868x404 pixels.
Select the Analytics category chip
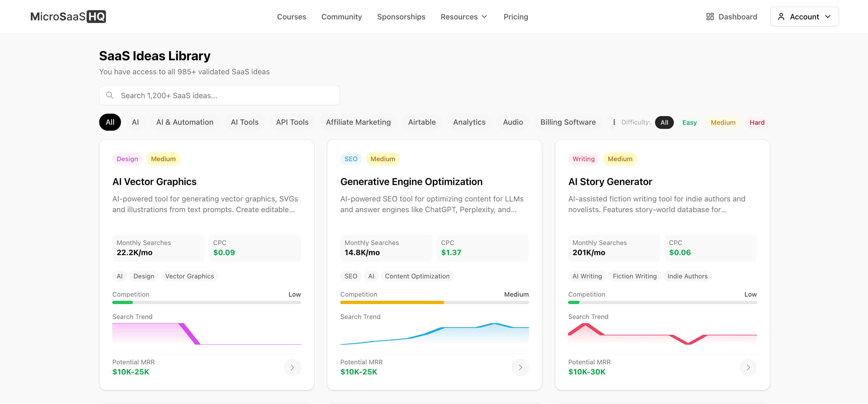tap(469, 122)
